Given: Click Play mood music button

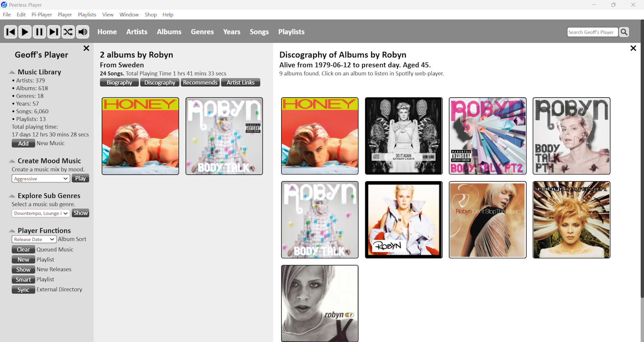Looking at the screenshot, I should [x=80, y=179].
